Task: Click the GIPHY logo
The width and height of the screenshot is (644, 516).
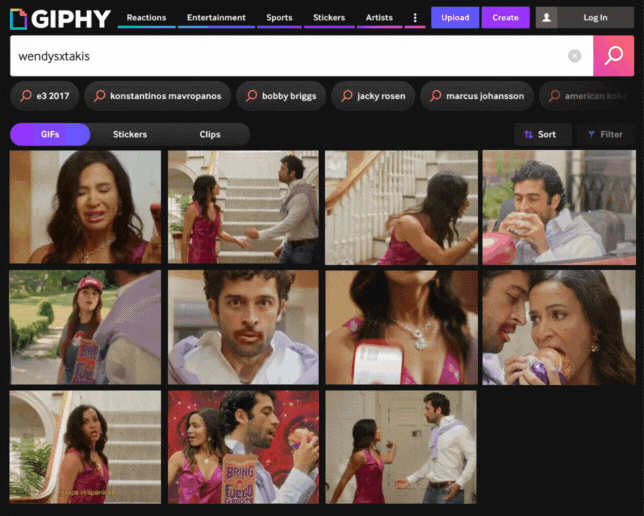Action: click(x=60, y=18)
